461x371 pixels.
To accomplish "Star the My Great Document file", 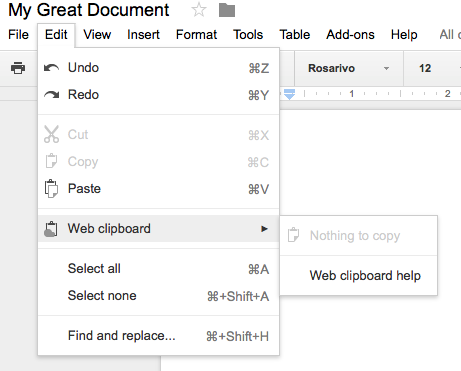I will (199, 10).
